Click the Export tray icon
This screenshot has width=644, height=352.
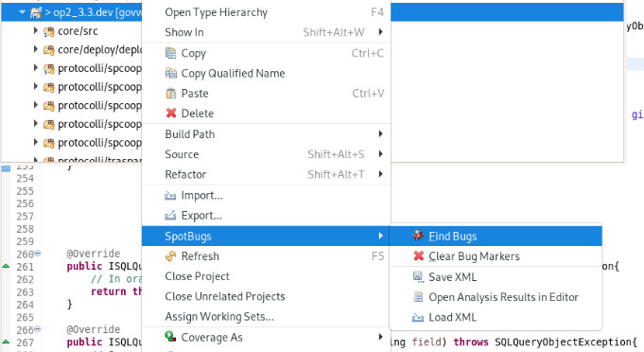click(170, 215)
